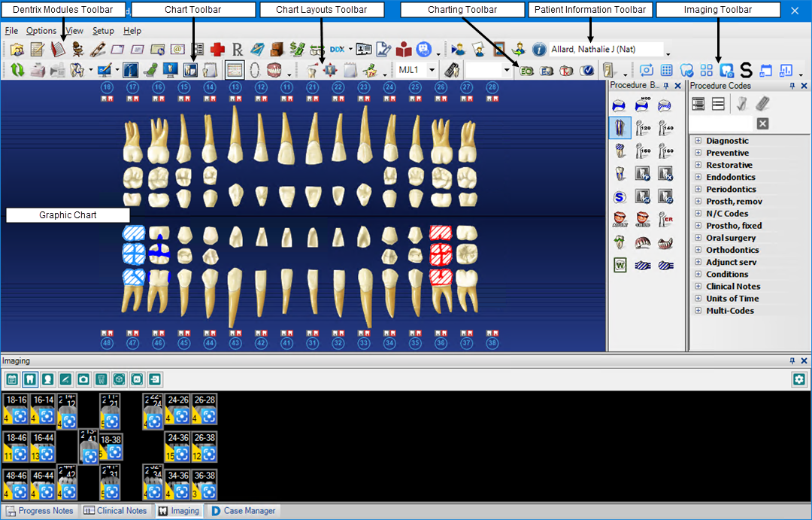The height and width of the screenshot is (520, 812).
Task: Click the patient information 'i' icon
Action: 539,50
